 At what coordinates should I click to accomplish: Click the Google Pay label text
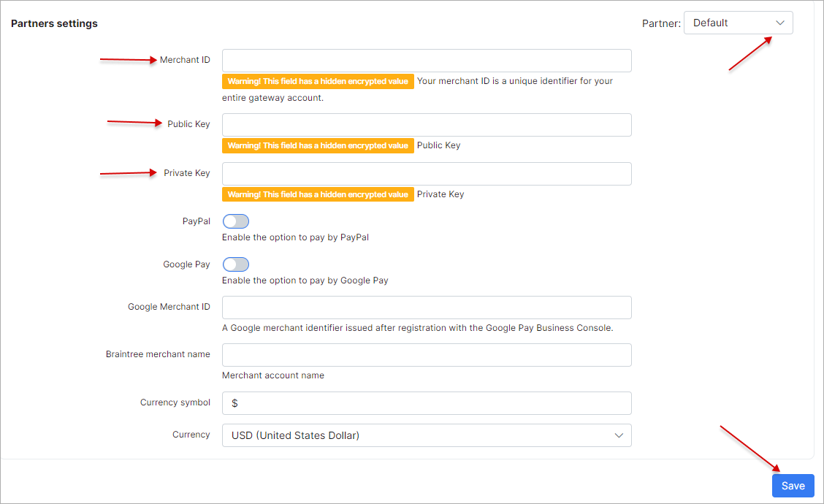(186, 264)
